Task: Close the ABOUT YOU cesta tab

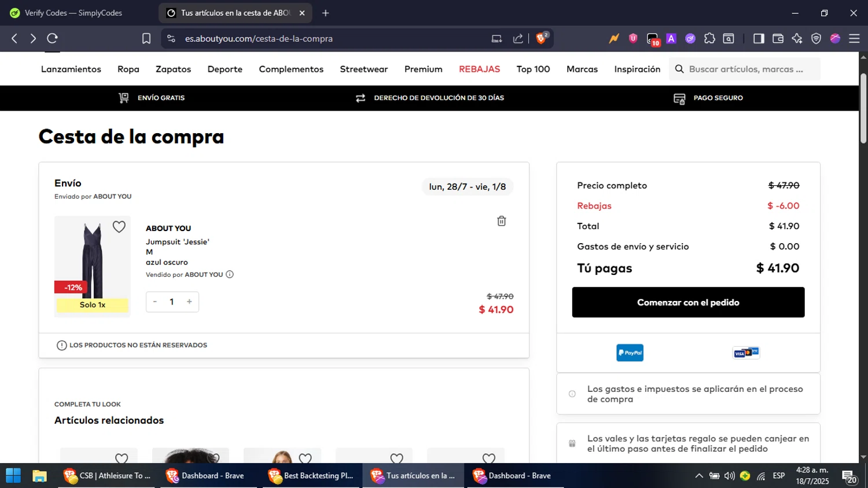Action: [x=302, y=13]
